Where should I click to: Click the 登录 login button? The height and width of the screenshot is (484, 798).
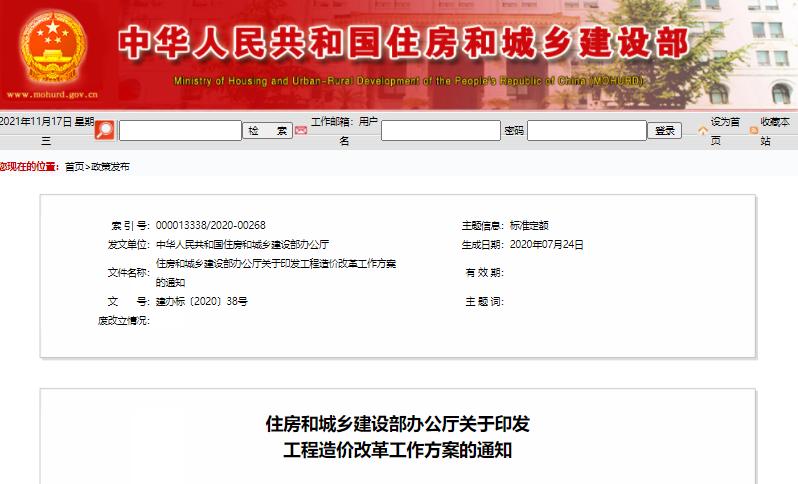664,131
